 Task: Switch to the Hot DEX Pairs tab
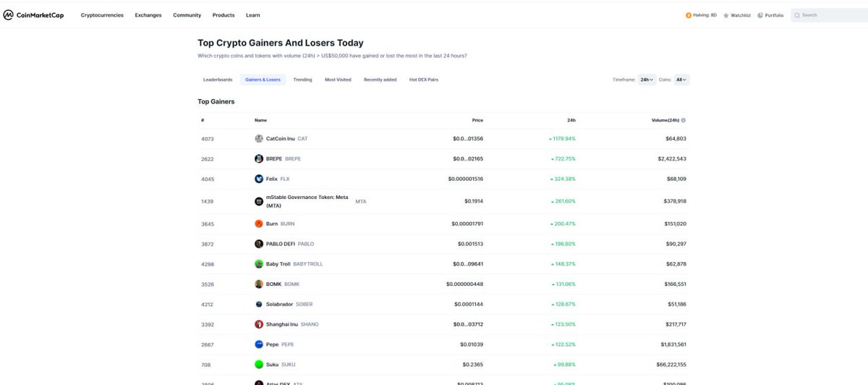(x=424, y=80)
